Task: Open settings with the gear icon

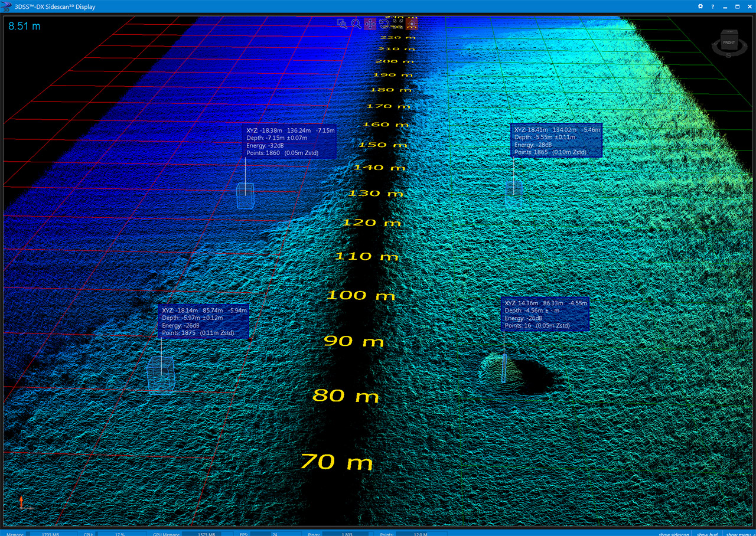Action: coord(700,6)
